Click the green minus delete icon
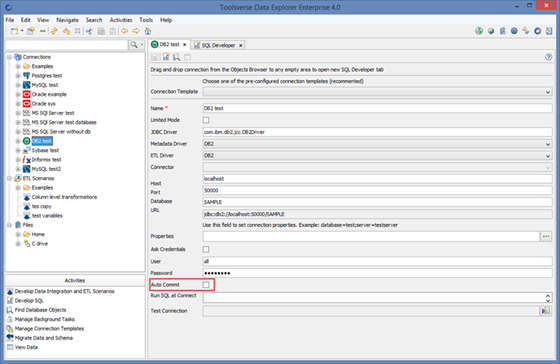This screenshot has height=364, width=560. click(x=42, y=31)
